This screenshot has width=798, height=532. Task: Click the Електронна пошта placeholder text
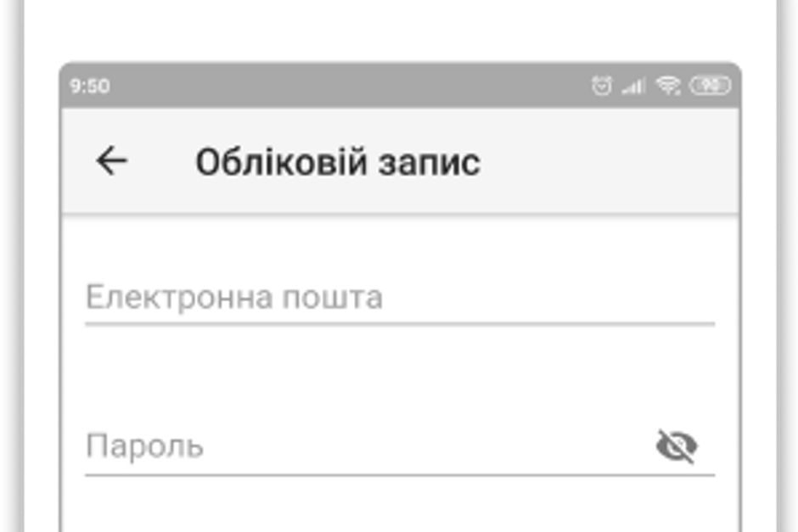234,298
